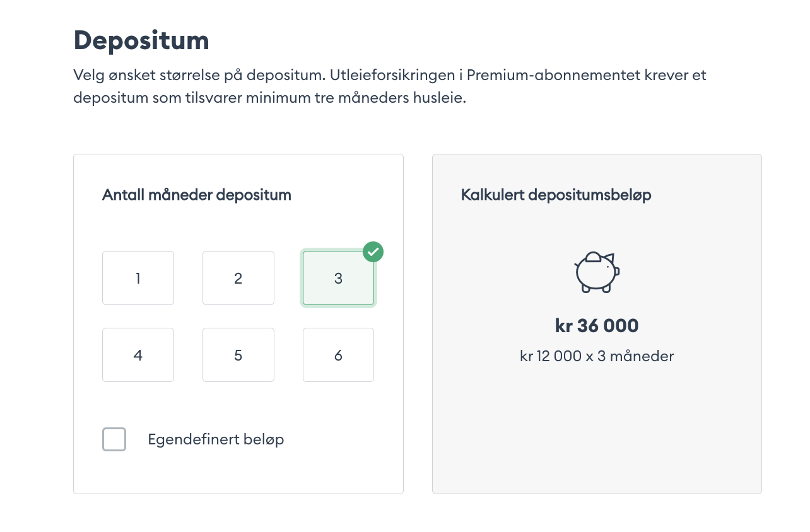Set deposit to 5 months
Image resolution: width=810 pixels, height=532 pixels.
(x=238, y=355)
